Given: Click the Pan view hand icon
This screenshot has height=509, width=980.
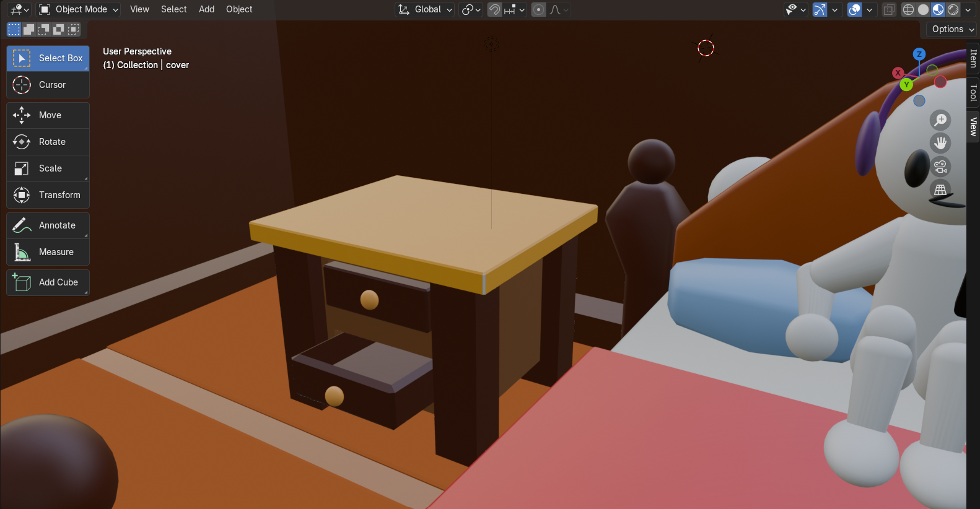Looking at the screenshot, I should click(x=940, y=143).
